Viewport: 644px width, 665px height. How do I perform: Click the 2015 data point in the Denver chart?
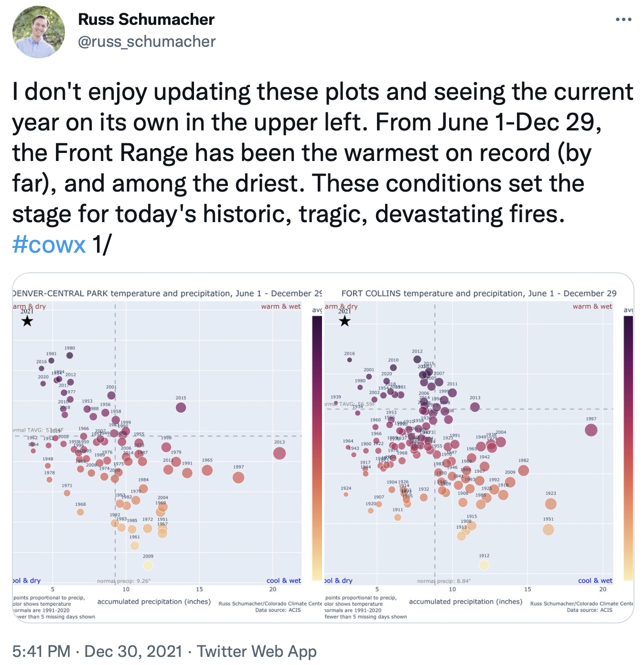tap(181, 408)
